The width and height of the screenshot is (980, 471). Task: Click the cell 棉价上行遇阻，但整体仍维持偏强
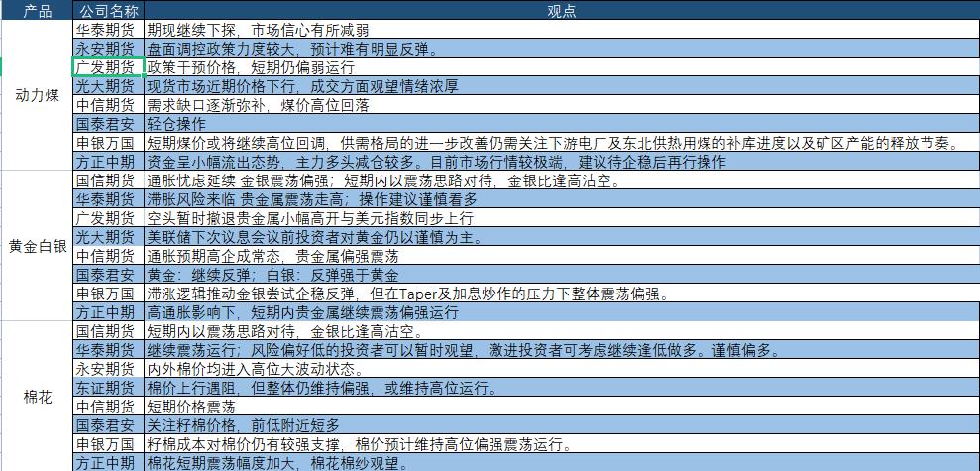click(562, 387)
